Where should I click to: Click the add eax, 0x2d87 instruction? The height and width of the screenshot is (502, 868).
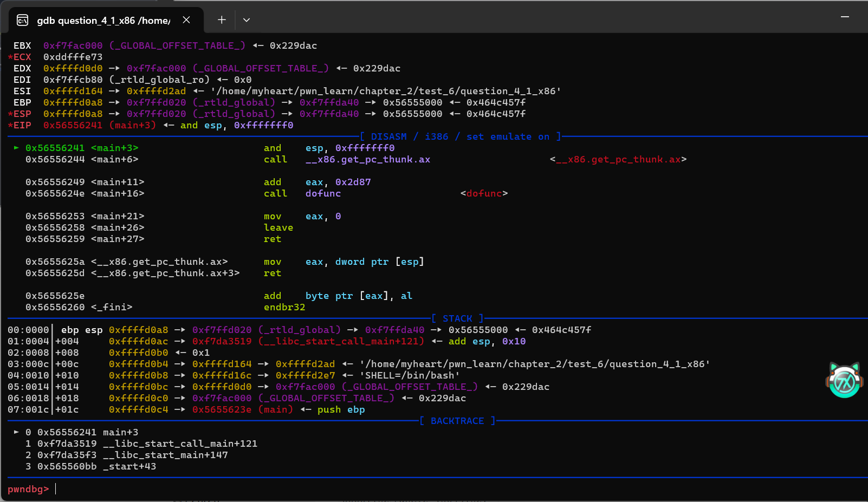[318, 182]
